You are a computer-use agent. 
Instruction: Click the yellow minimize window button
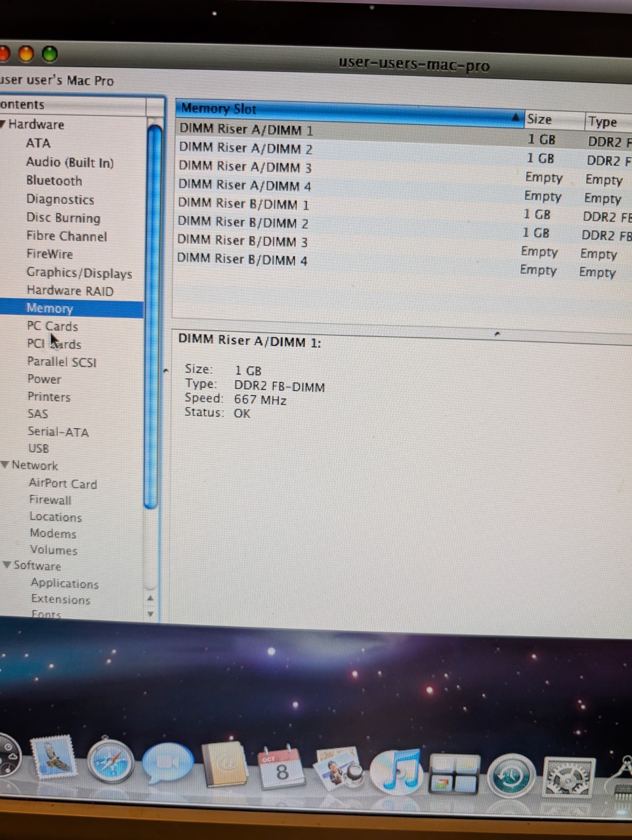click(26, 54)
